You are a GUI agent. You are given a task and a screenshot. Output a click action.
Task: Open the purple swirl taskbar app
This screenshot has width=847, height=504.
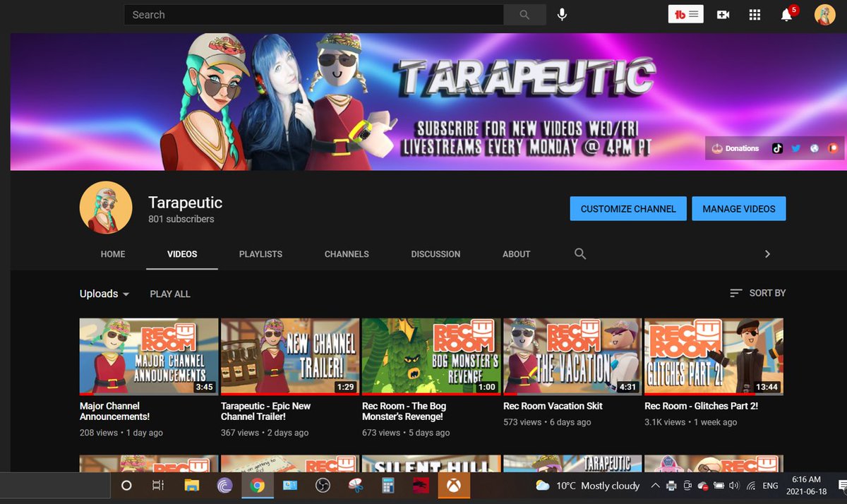click(224, 486)
